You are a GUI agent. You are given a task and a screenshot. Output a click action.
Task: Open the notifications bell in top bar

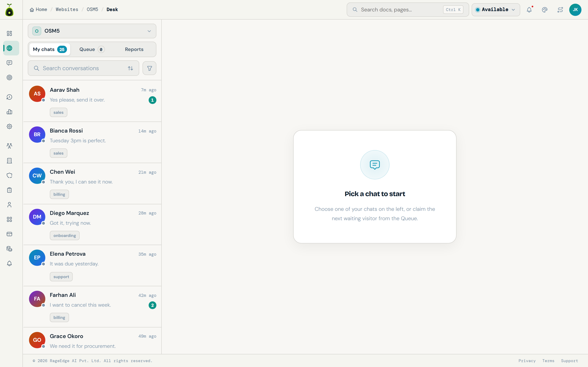click(x=529, y=10)
